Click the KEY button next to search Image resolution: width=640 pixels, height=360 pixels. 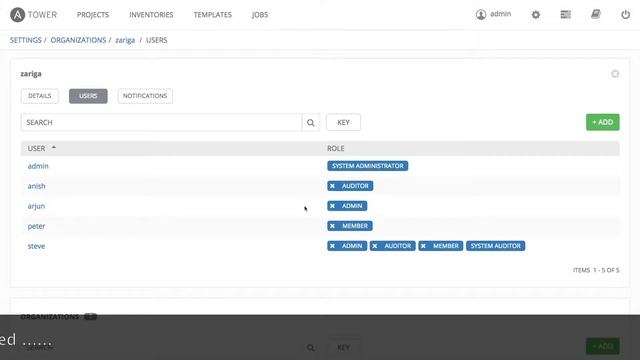coord(343,122)
